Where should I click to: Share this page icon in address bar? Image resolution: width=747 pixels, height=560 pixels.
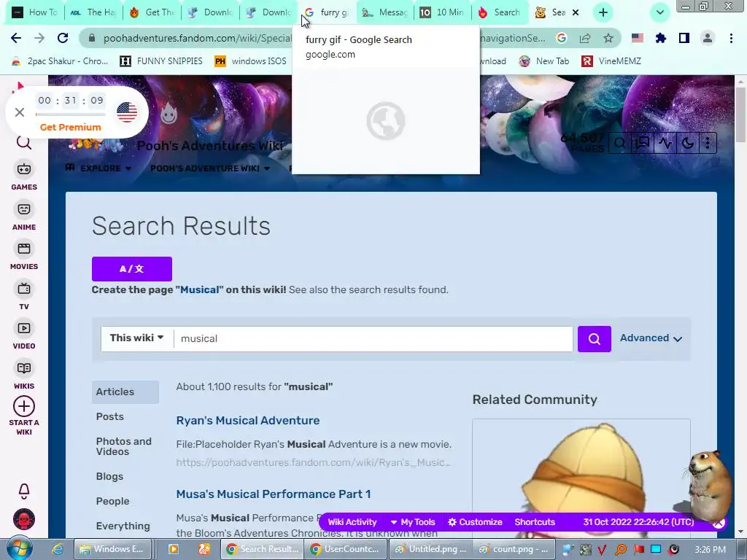(x=585, y=38)
